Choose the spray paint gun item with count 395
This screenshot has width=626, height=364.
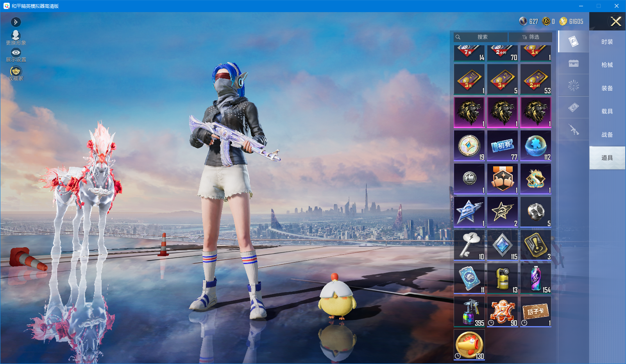click(469, 312)
